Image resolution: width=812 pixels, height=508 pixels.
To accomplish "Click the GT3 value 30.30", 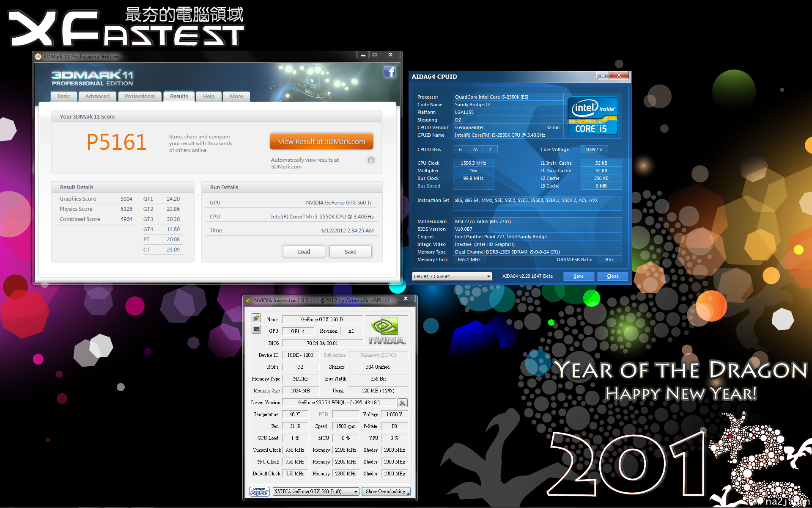I will pos(173,219).
